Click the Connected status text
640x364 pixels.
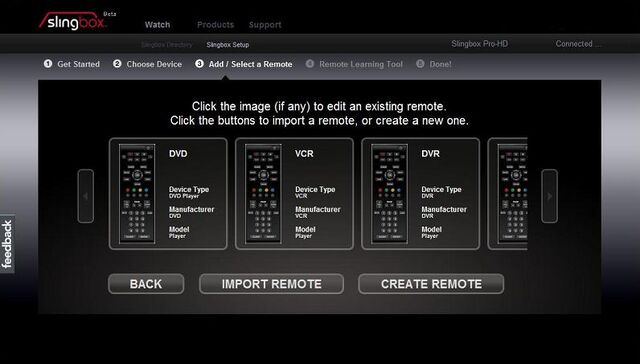pos(578,44)
